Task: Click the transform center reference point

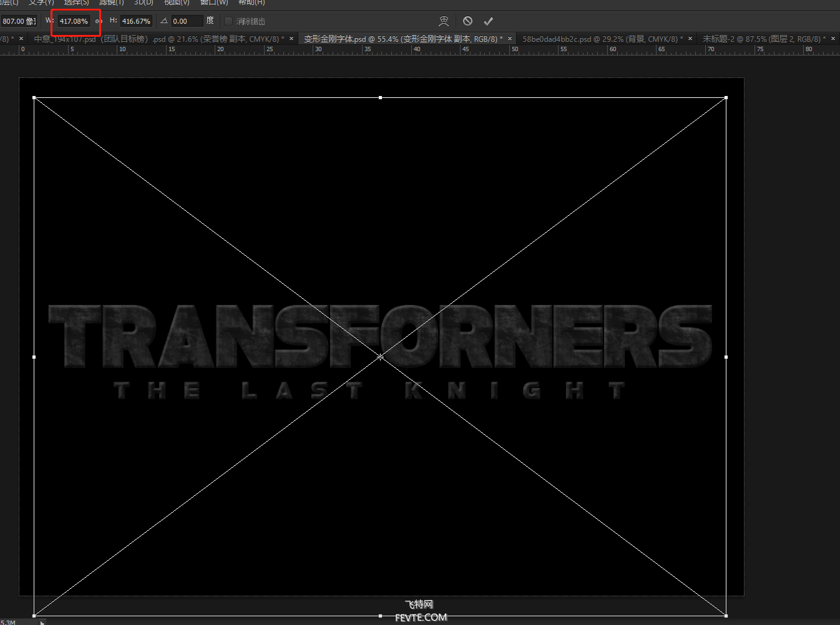Action: point(381,357)
